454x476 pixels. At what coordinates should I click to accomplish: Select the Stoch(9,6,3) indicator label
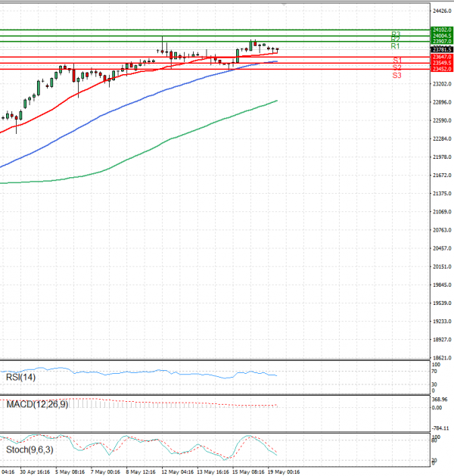28,451
